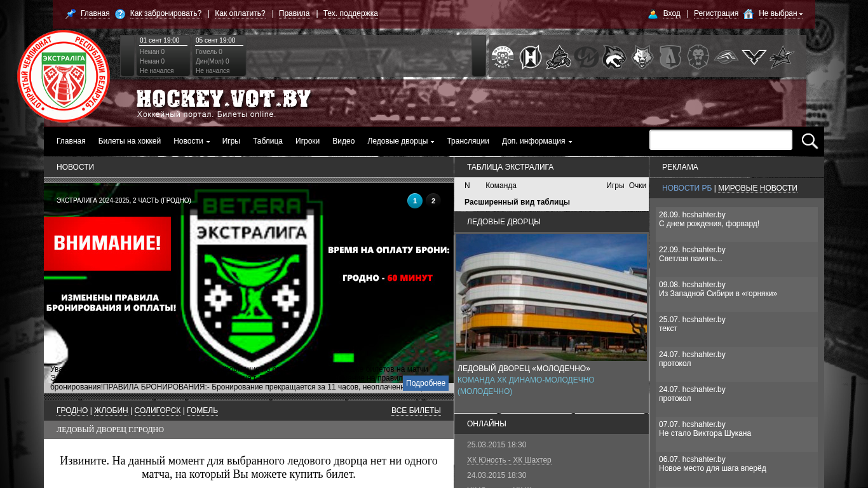Open Расширенный вид таблицы link
Screen dimensions: 868x488
(x=517, y=202)
